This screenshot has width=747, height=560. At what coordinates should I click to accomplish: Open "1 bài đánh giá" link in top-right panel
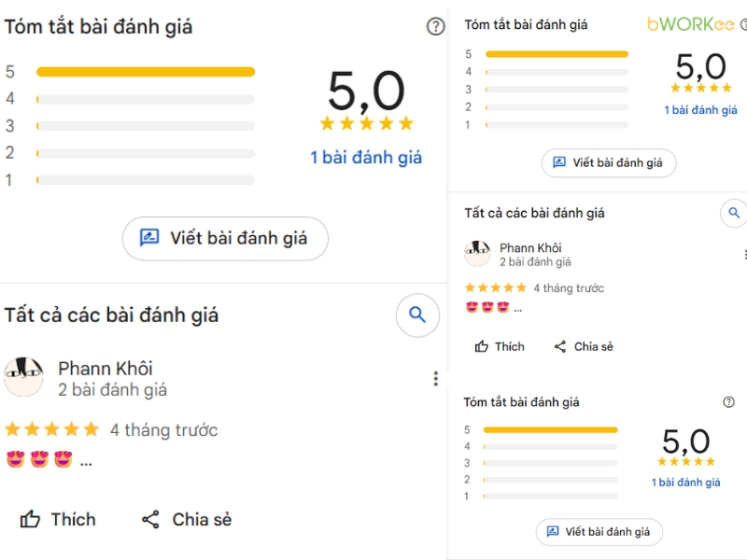(x=700, y=110)
